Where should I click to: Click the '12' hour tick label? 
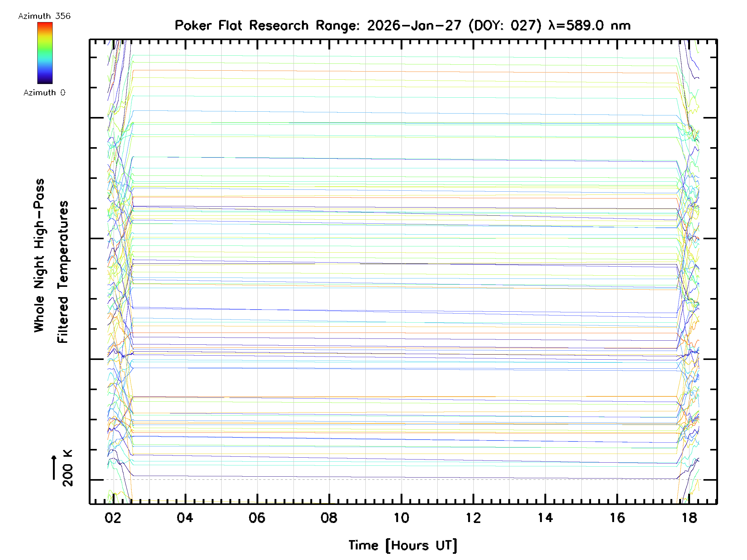[x=473, y=518]
